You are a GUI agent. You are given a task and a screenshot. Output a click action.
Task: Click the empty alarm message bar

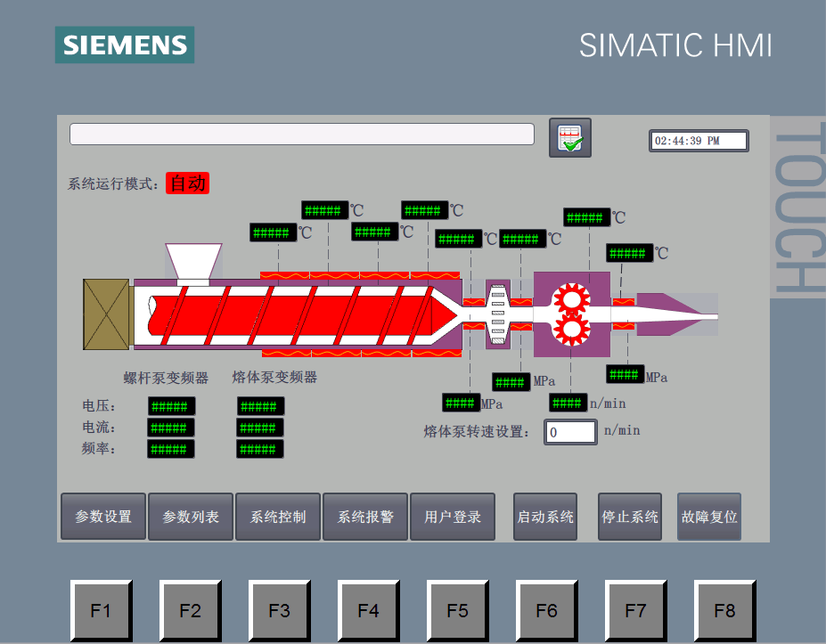(x=301, y=134)
